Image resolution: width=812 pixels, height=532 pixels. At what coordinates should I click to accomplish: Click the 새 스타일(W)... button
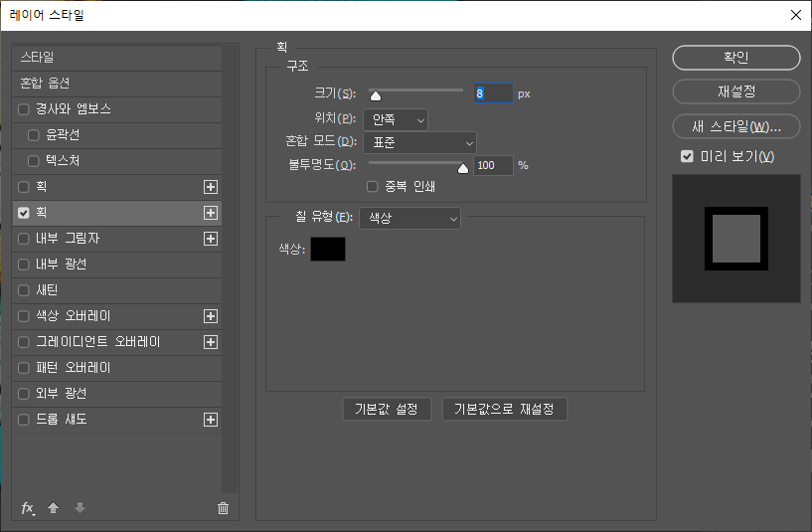point(735,126)
